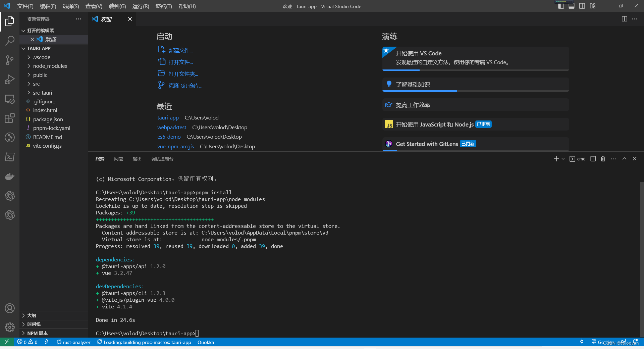Close the Welcome editor tab
This screenshot has width=644, height=349.
[130, 19]
